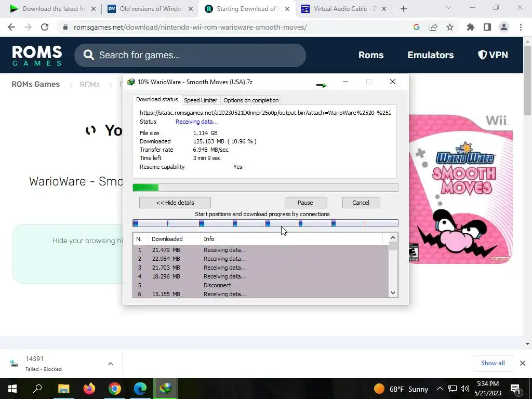Click the WarioWare Smooth Moves cover image
This screenshot has width=532, height=399.
pos(461,189)
